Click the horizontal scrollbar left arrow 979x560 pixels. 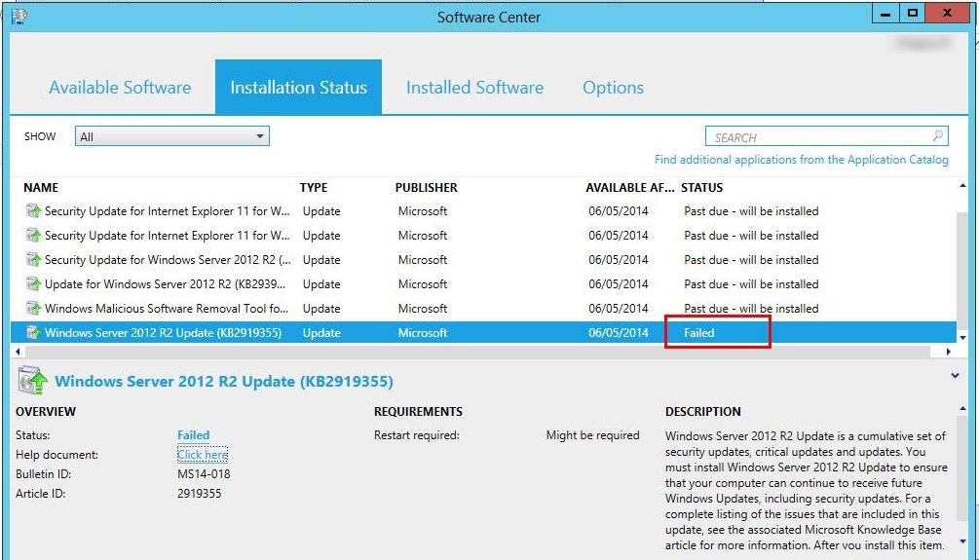coord(18,352)
